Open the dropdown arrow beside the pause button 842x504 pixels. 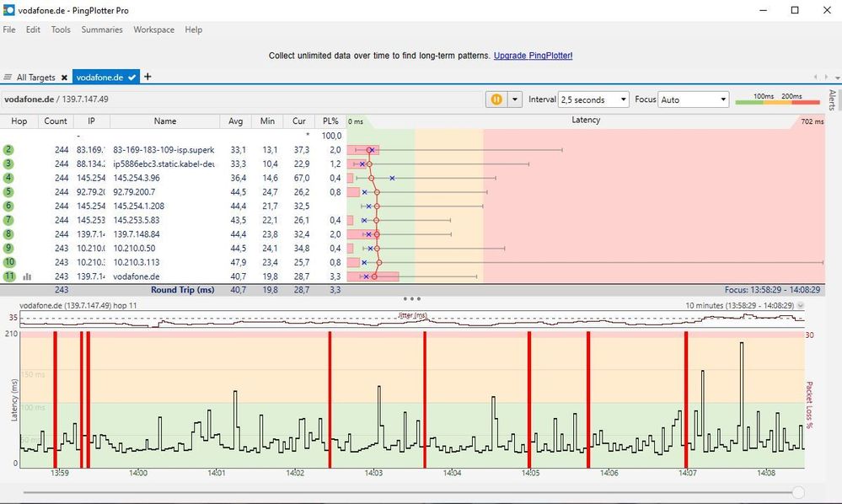tap(515, 99)
